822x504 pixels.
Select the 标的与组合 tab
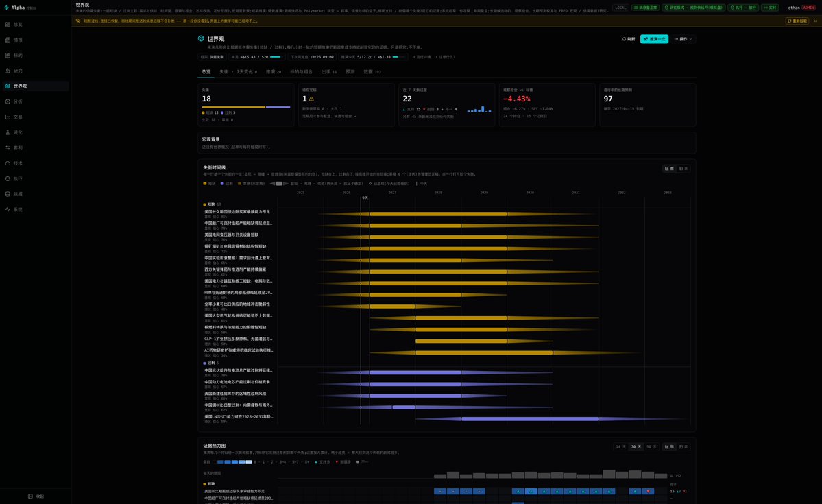[301, 72]
